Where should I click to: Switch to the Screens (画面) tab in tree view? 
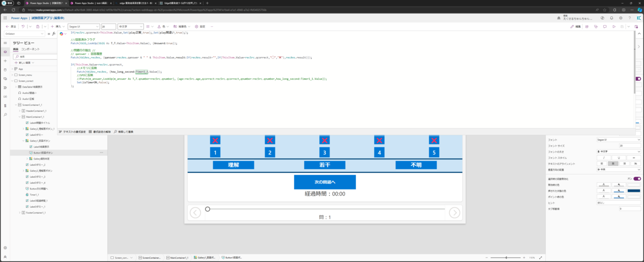pos(16,49)
